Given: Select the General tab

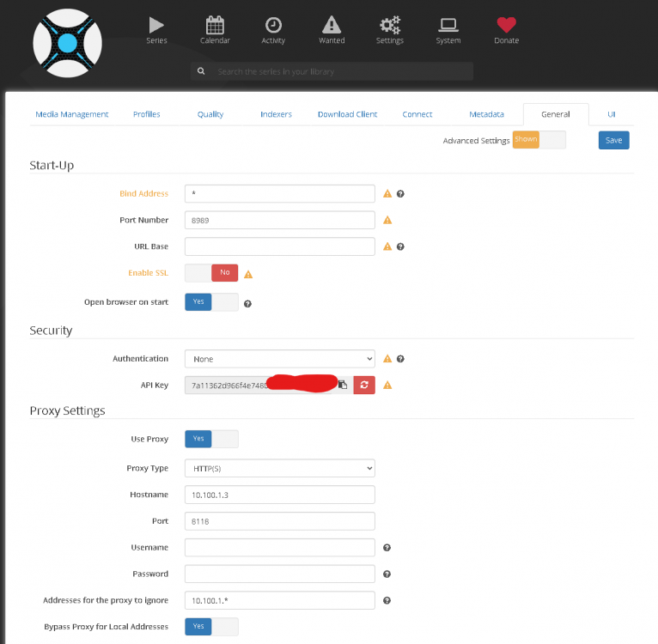Looking at the screenshot, I should (x=556, y=114).
